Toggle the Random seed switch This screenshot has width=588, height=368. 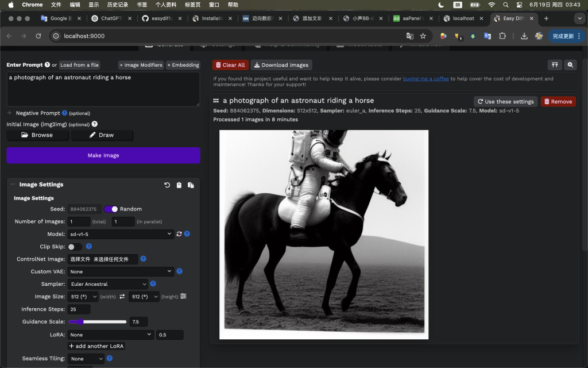pos(111,209)
